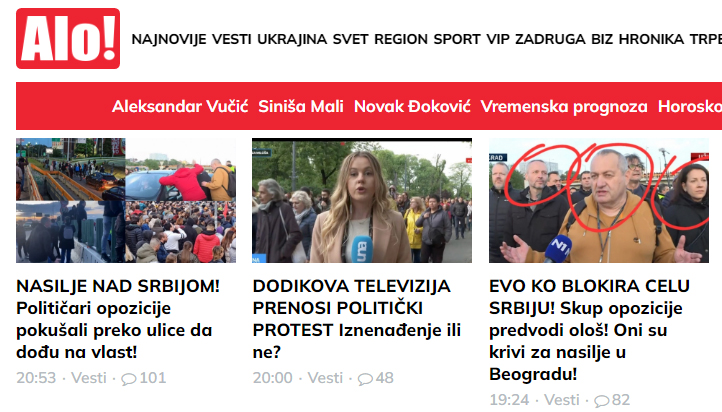This screenshot has height=412, width=722.
Task: Click the Alo! logo
Action: 68,39
